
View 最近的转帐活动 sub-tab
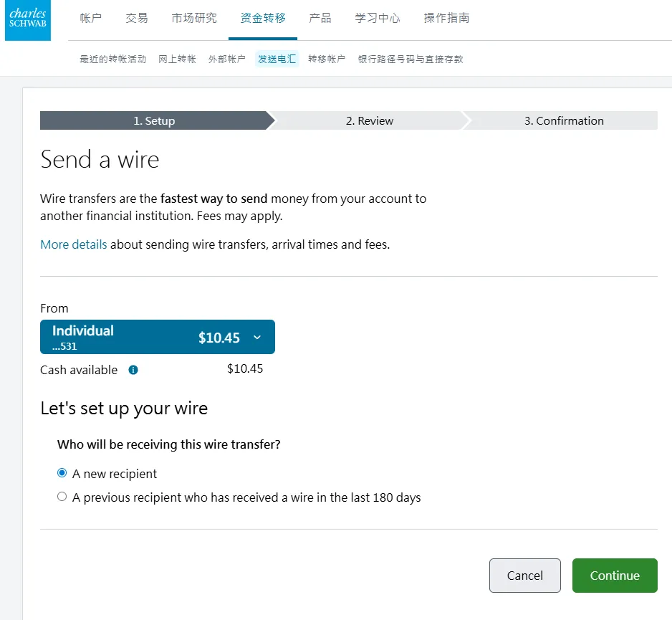[112, 59]
